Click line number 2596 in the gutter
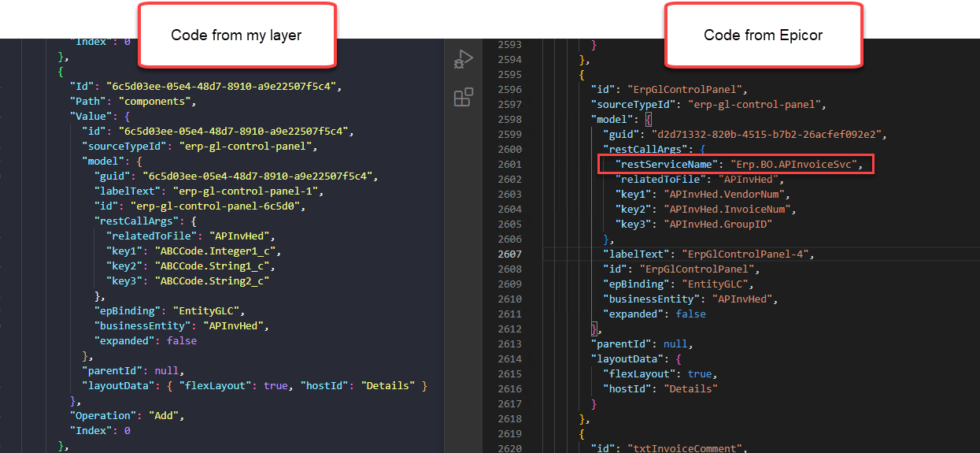 pos(510,89)
